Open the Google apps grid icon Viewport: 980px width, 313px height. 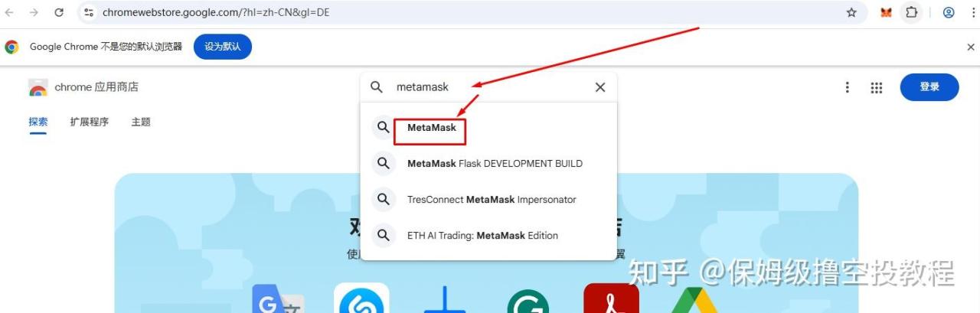click(877, 87)
